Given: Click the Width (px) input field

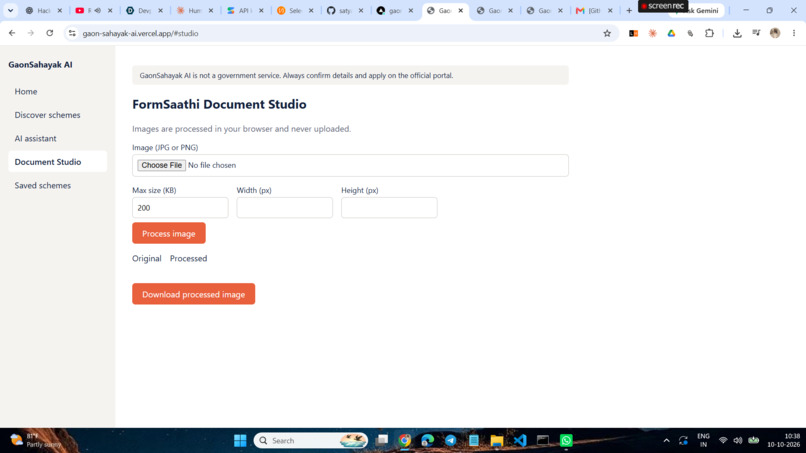Looking at the screenshot, I should click(x=284, y=208).
